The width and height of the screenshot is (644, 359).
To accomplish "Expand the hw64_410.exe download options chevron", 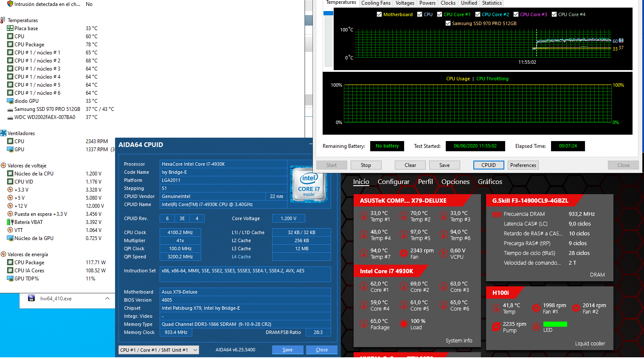I will pos(107,298).
